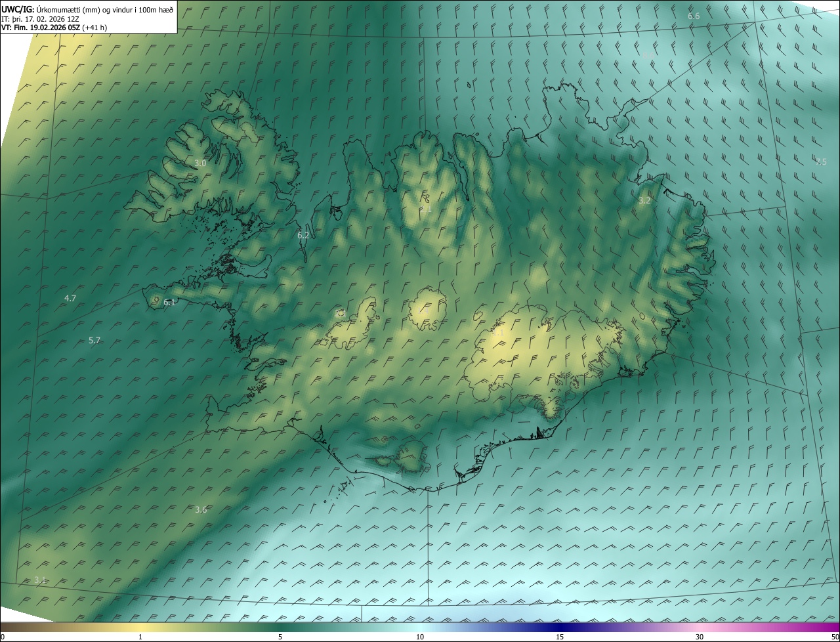Click the 30 tick label on the color scale

click(700, 637)
